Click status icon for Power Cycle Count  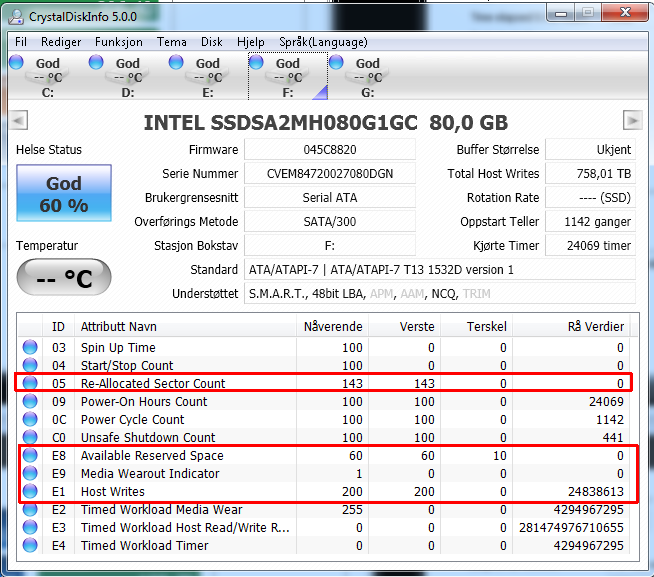coord(30,419)
